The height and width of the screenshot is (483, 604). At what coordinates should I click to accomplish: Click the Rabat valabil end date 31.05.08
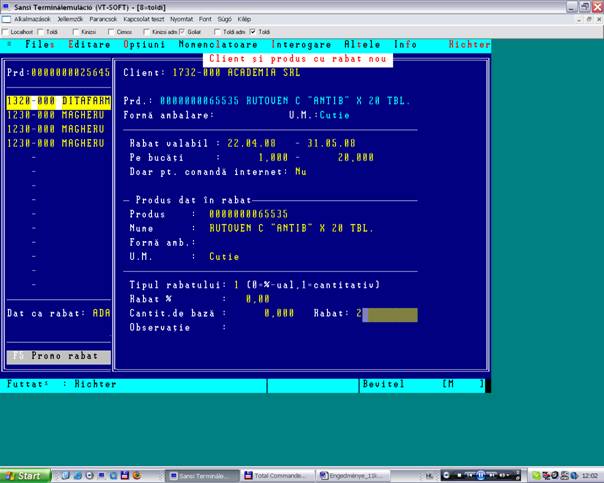pyautogui.click(x=331, y=144)
